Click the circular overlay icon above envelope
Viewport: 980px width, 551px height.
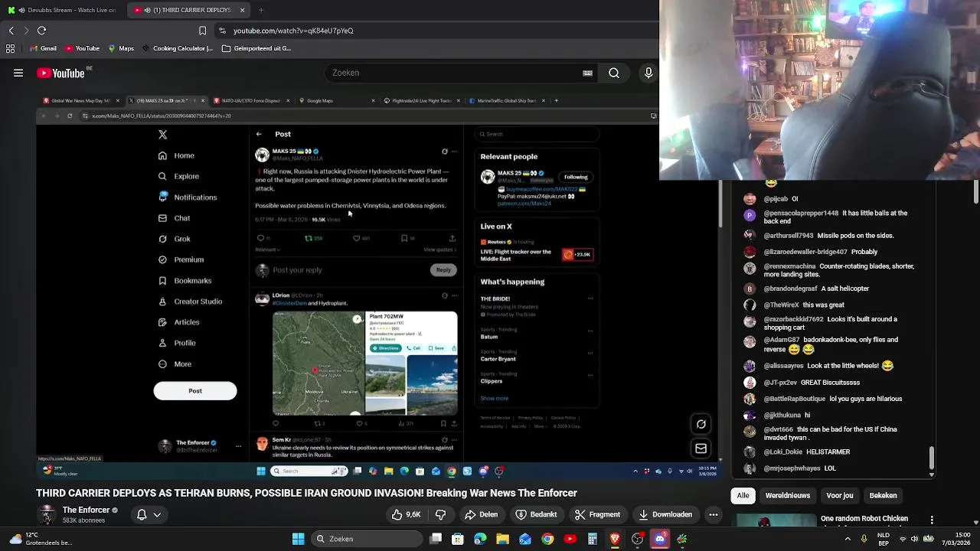point(701,424)
